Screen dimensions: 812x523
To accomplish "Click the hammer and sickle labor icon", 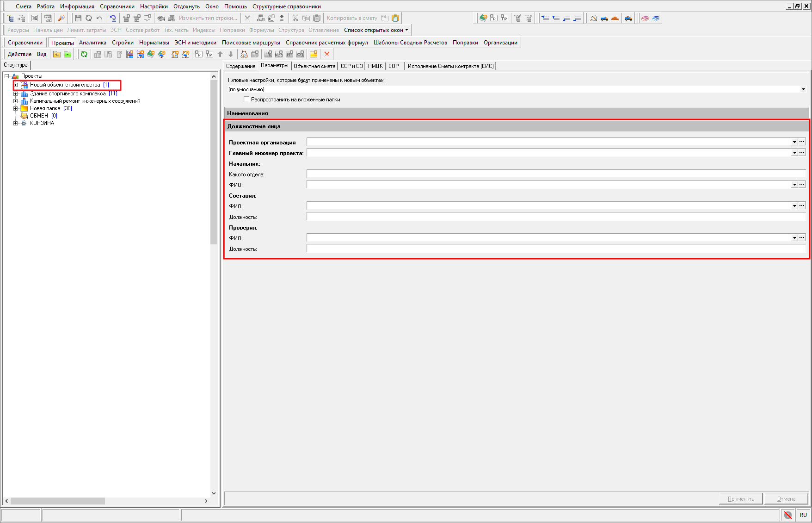I will 594,18.
